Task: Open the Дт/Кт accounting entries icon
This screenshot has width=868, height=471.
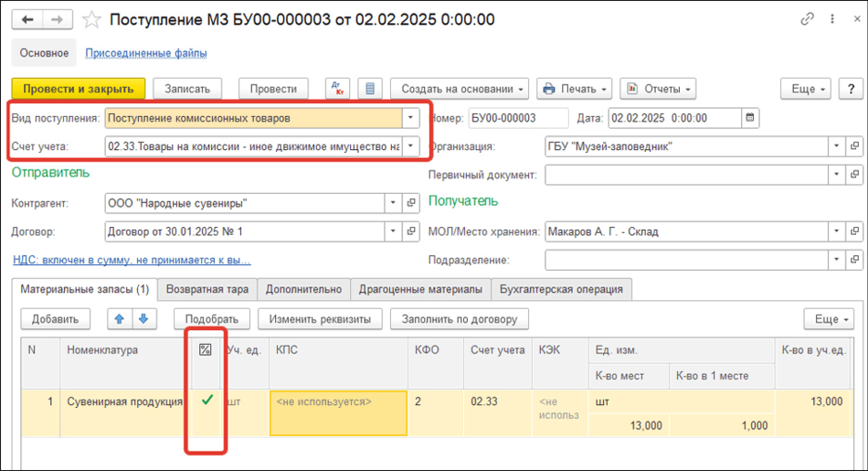Action: pyautogui.click(x=338, y=89)
